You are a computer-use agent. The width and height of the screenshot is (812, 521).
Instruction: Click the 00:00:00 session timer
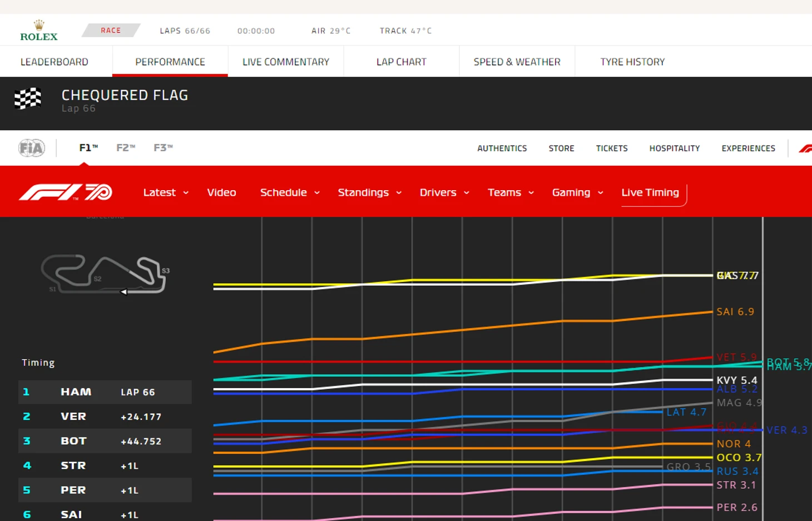pyautogui.click(x=256, y=31)
